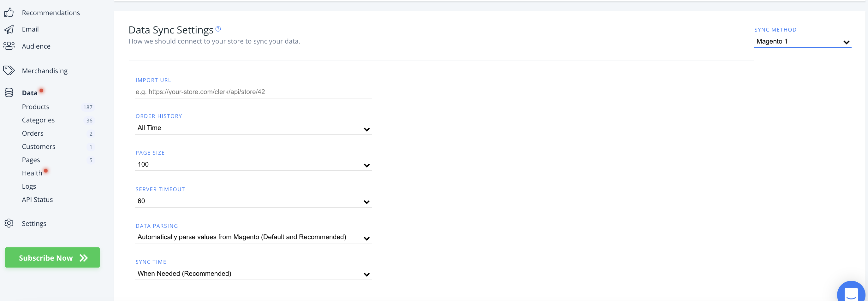Image resolution: width=868 pixels, height=301 pixels.
Task: Click the Email paper plane icon
Action: tap(9, 29)
